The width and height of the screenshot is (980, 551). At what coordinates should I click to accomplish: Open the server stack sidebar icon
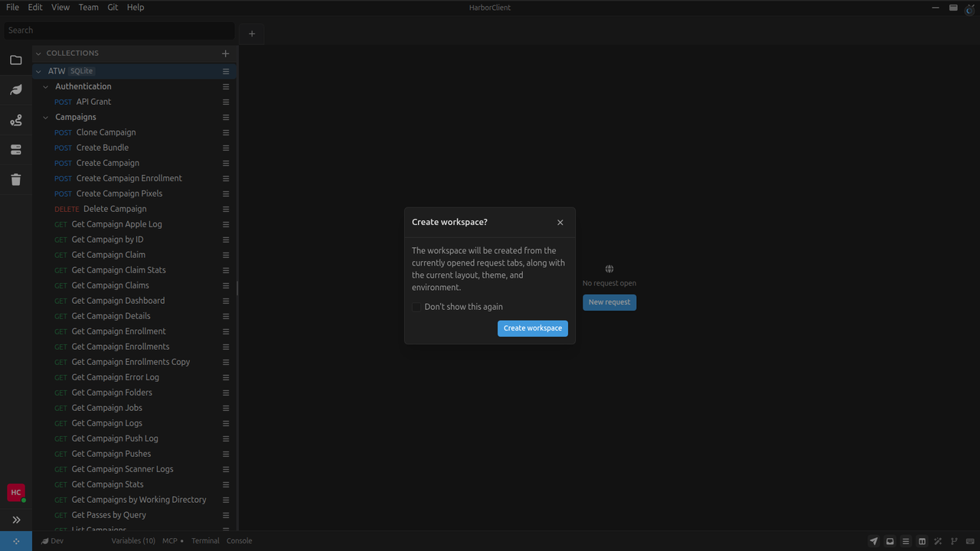16,150
